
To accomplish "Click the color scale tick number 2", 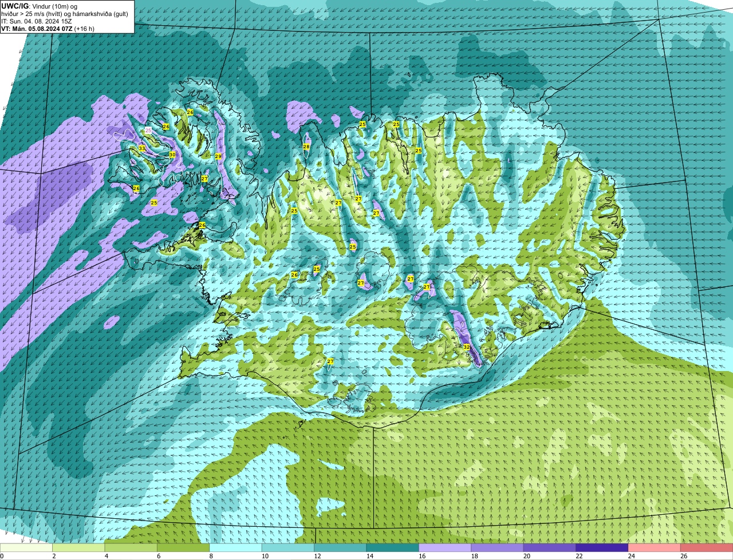I will [54, 556].
